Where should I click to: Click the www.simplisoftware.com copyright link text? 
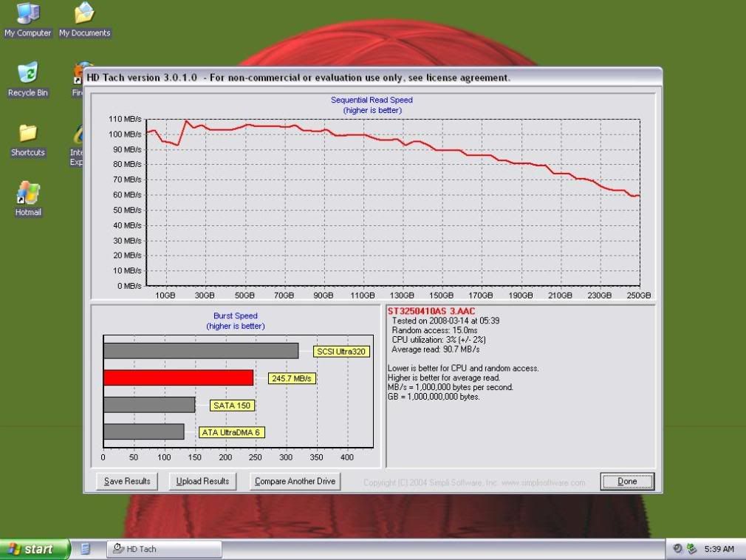pos(544,482)
